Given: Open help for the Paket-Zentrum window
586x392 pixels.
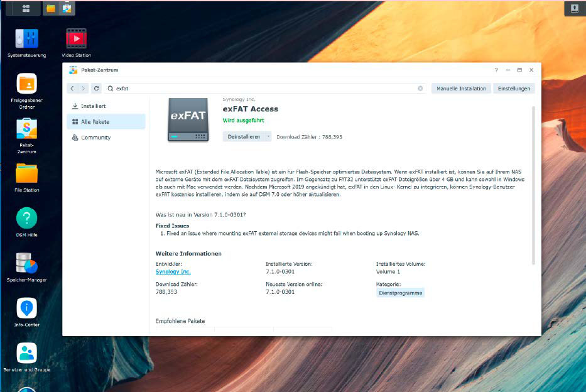Looking at the screenshot, I should pyautogui.click(x=496, y=70).
